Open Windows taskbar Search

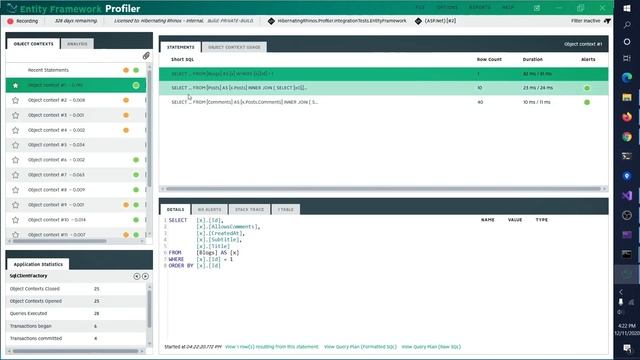pyautogui.click(x=627, y=25)
